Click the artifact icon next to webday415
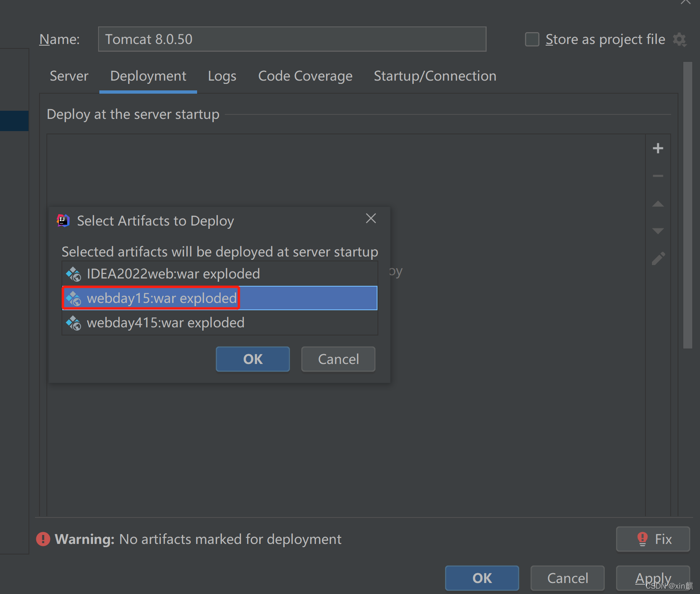This screenshot has width=700, height=594. click(74, 323)
